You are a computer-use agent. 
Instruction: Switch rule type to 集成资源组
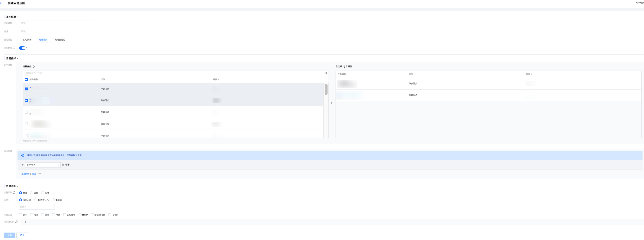point(60,40)
